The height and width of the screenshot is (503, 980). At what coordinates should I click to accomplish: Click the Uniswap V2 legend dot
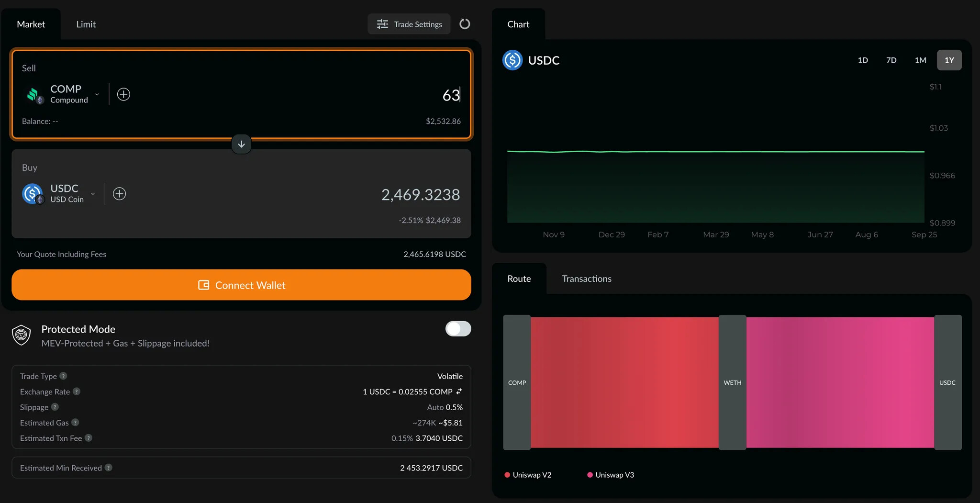pos(507,475)
